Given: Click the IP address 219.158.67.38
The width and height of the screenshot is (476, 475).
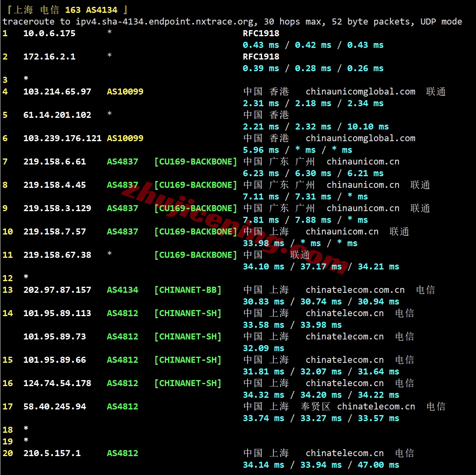Looking at the screenshot, I should coord(57,255).
